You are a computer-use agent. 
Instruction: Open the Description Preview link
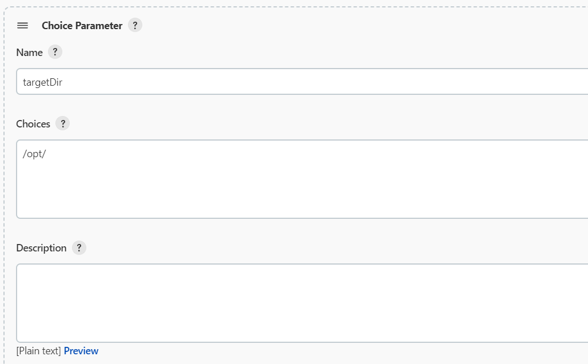81,351
